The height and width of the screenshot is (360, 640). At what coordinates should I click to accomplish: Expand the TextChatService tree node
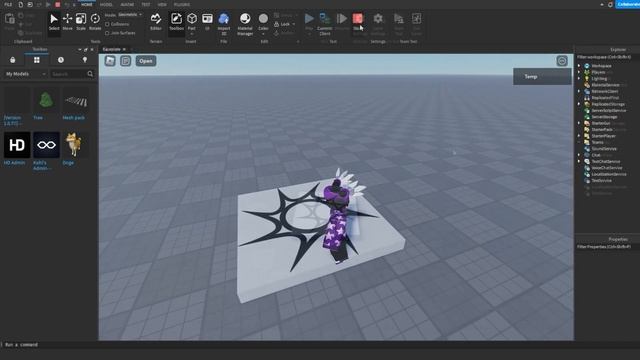click(579, 162)
